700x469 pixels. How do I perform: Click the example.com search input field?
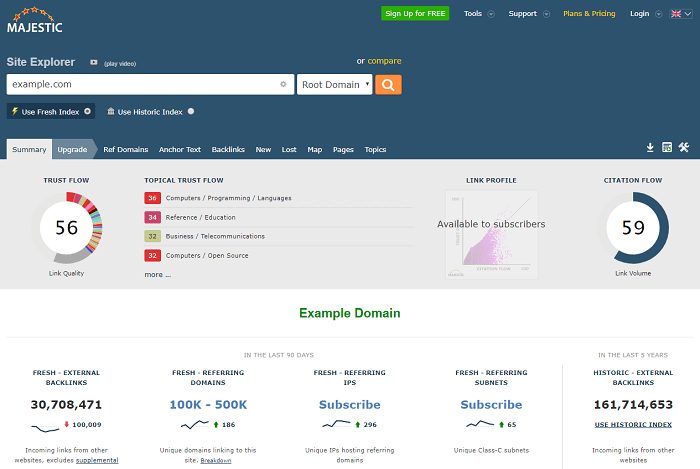(140, 85)
